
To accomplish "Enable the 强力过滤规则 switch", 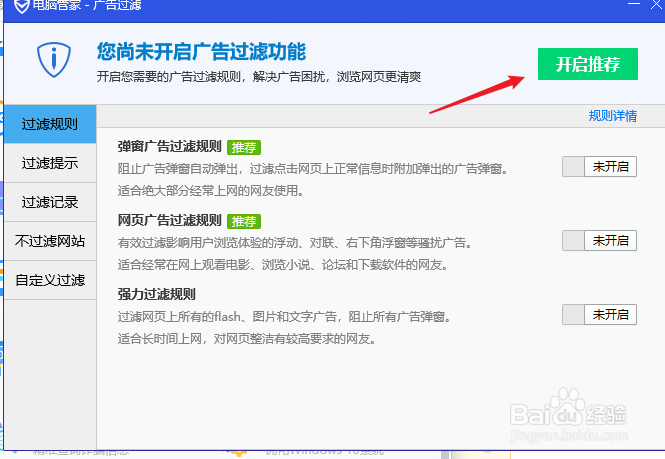I will [599, 314].
